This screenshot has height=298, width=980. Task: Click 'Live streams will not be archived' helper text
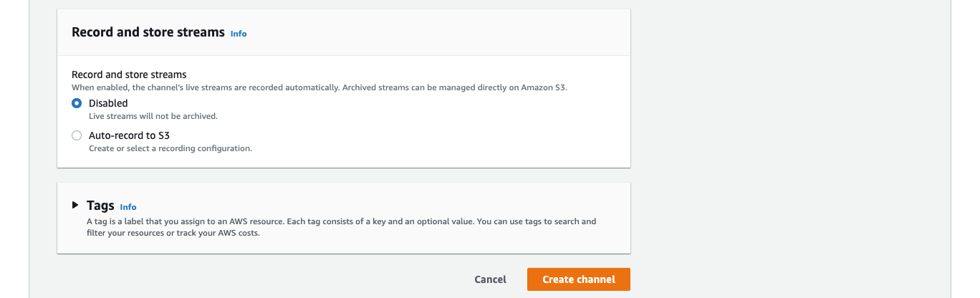point(153,115)
